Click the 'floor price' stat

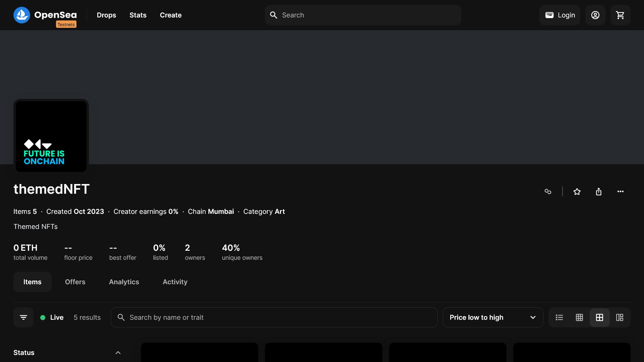78,252
